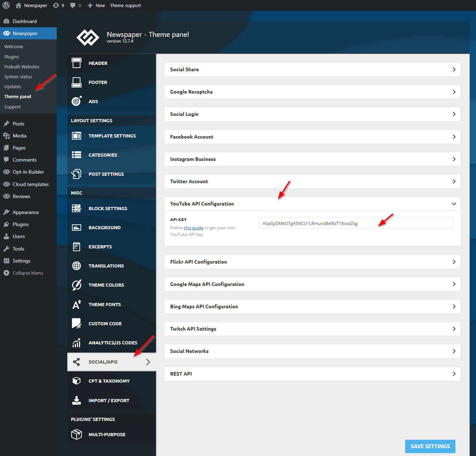Viewport: 476px width, 456px height.
Task: Collapse the YouTube API Configuration section
Action: [454, 204]
